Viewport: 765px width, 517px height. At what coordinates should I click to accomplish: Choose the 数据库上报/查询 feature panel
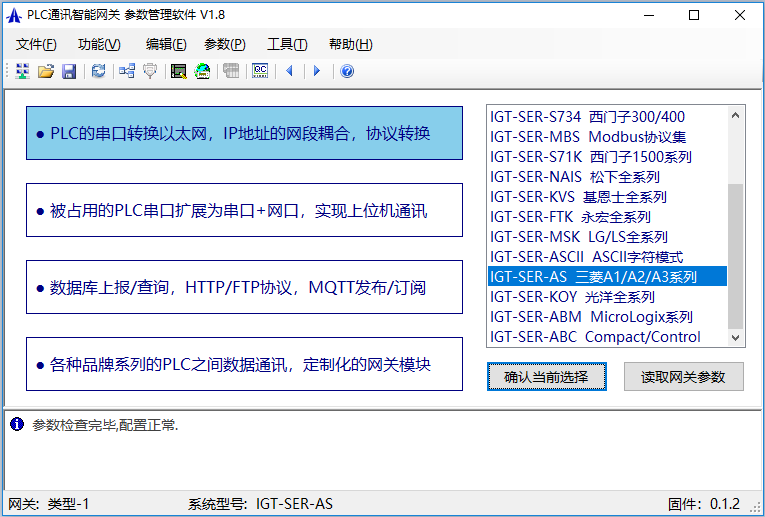click(244, 287)
